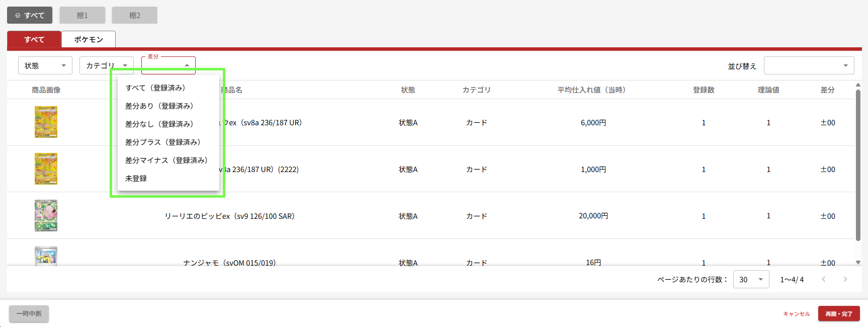868x327 pixels.
Task: Click the リーリエのピッピex card thumbnail
Action: (x=46, y=215)
